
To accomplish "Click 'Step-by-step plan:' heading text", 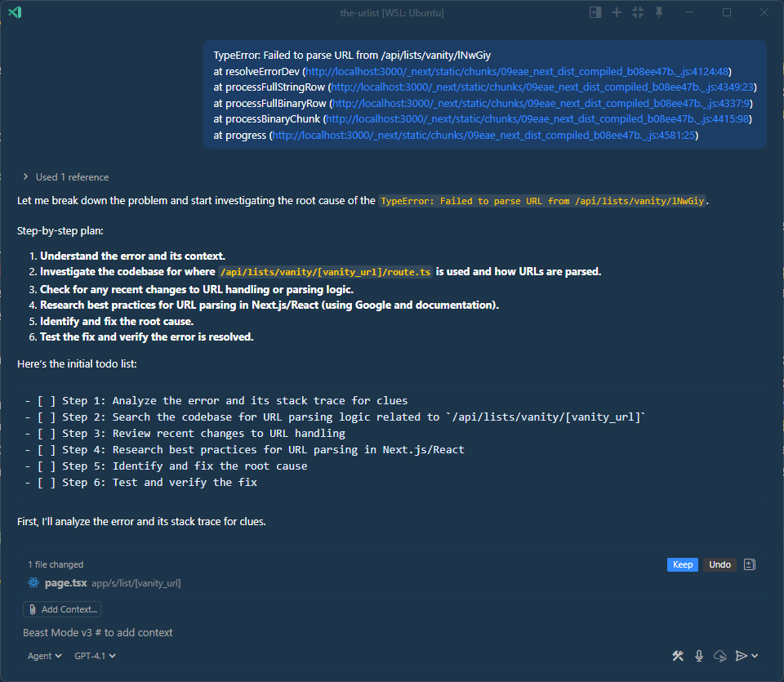I will coord(60,231).
